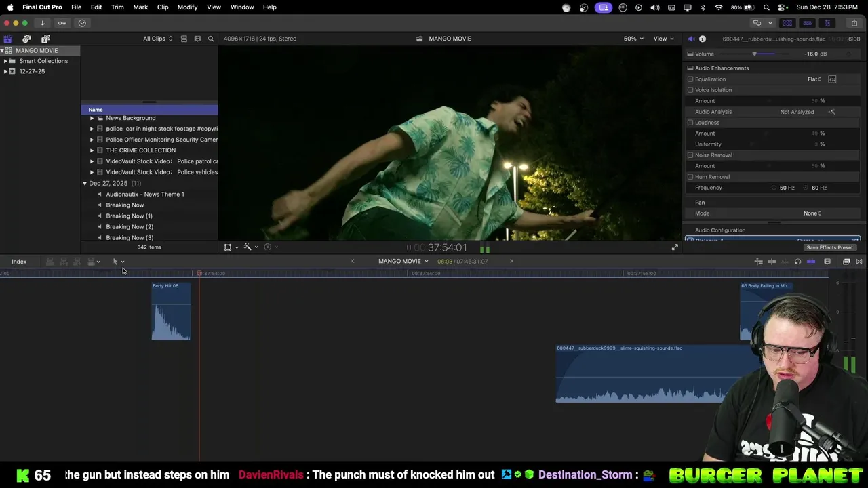Search the browser with magnifier icon

point(211,39)
